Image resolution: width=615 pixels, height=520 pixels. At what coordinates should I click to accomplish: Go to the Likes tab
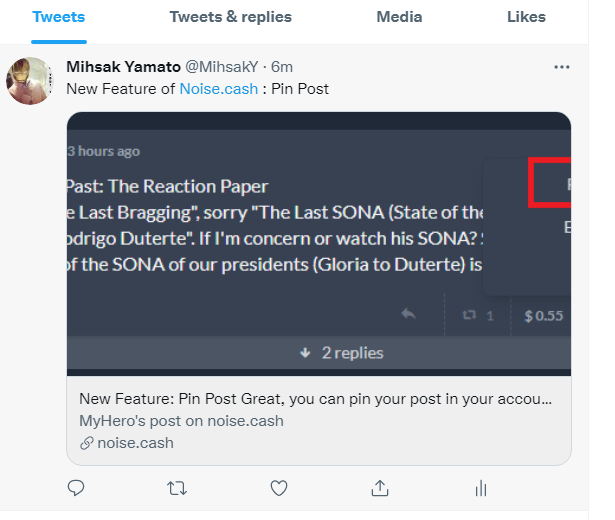[x=526, y=17]
